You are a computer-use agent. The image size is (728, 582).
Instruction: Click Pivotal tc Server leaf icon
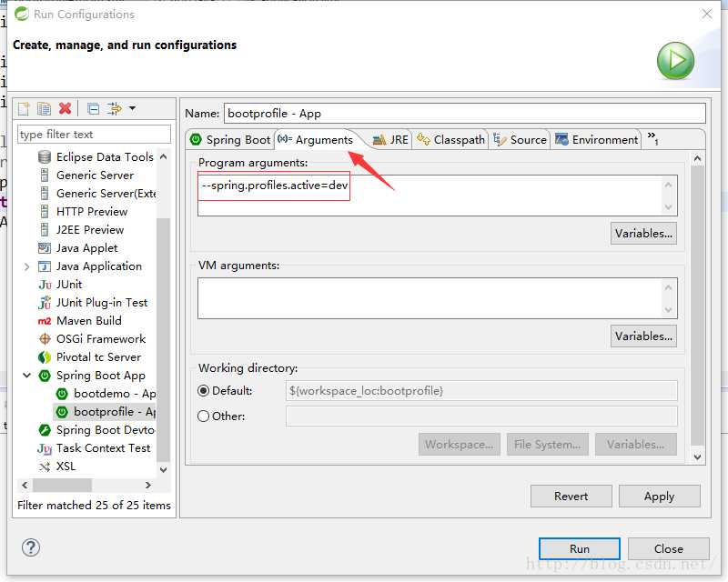tap(45, 356)
